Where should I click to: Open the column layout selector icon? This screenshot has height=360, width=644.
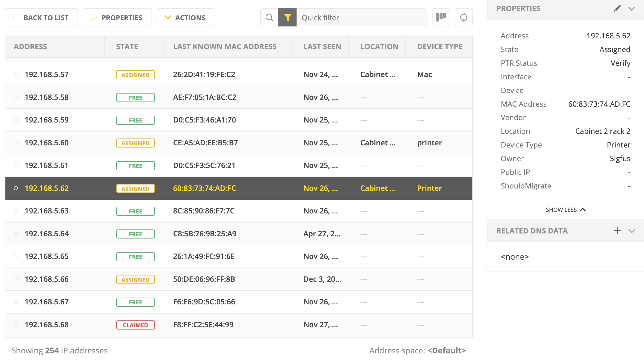pyautogui.click(x=441, y=17)
